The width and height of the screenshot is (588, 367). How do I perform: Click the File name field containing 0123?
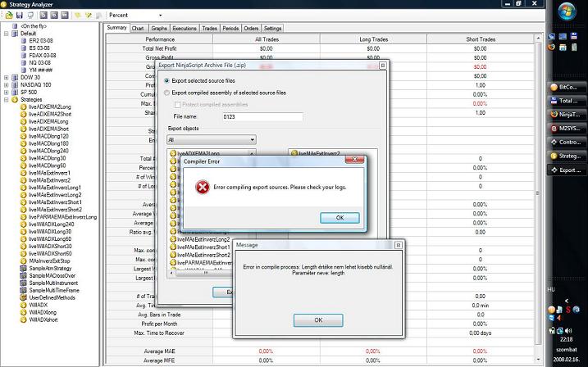(262, 117)
